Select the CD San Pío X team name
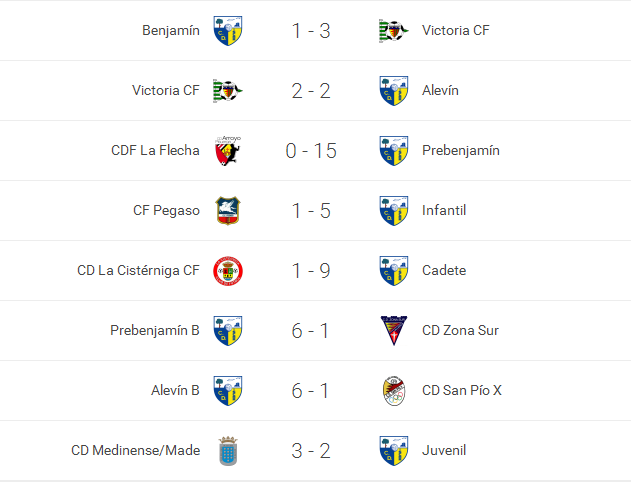The height and width of the screenshot is (482, 631). 462,391
